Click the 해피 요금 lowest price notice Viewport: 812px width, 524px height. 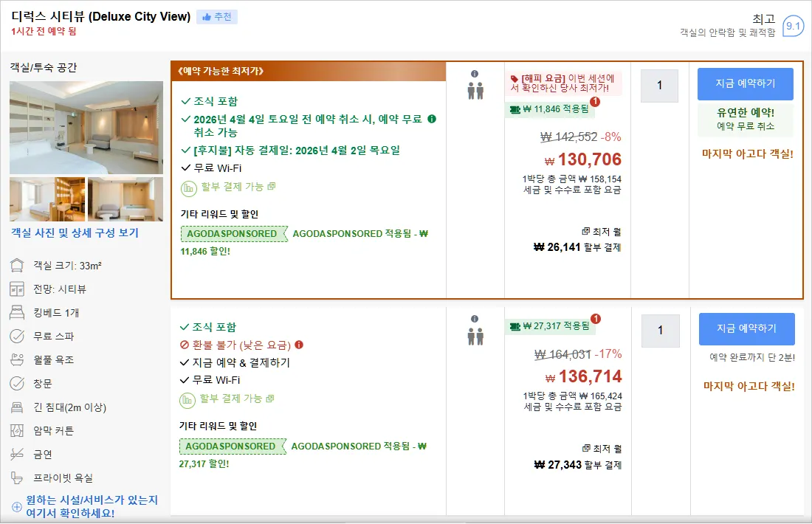pyautogui.click(x=563, y=83)
